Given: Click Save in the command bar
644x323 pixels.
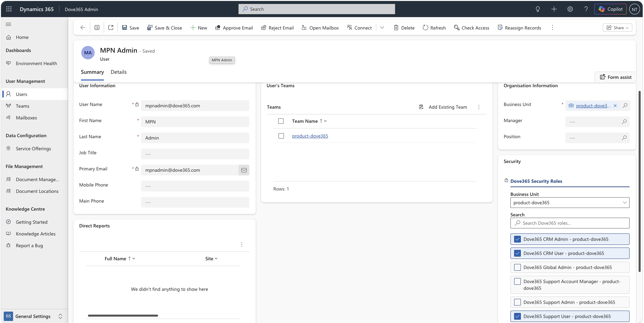Looking at the screenshot, I should point(130,28).
